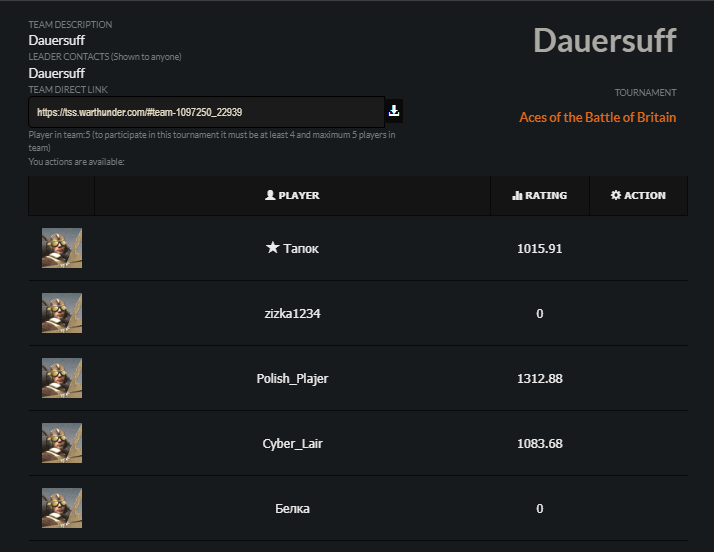This screenshot has width=714, height=552.
Task: Open the Cyber_Lair player profile
Action: pyautogui.click(x=292, y=444)
